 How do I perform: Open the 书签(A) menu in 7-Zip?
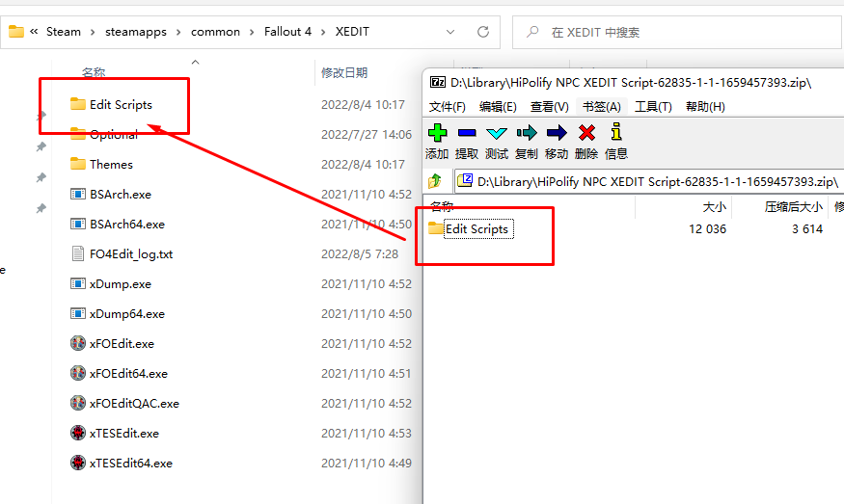tap(601, 107)
